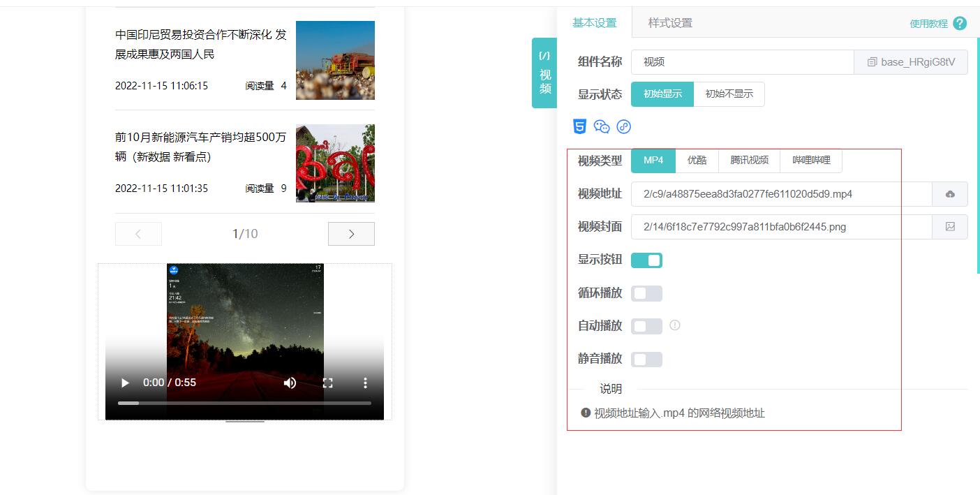Enable the 静音播放 switch
Image resolution: width=980 pixels, height=495 pixels.
646,360
